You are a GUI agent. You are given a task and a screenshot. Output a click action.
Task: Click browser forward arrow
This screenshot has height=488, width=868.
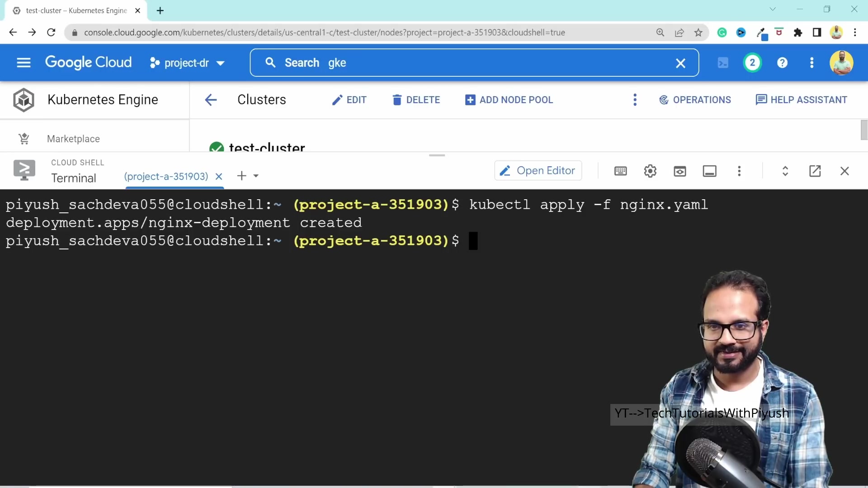point(32,33)
